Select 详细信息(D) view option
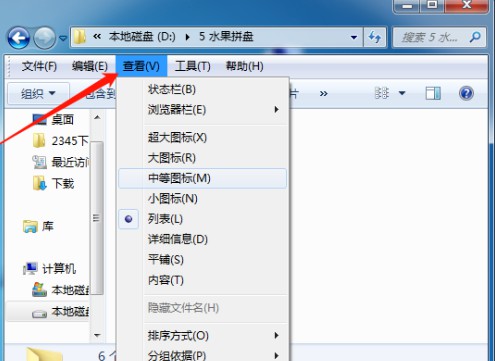Image resolution: width=495 pixels, height=361 pixels. (203, 239)
